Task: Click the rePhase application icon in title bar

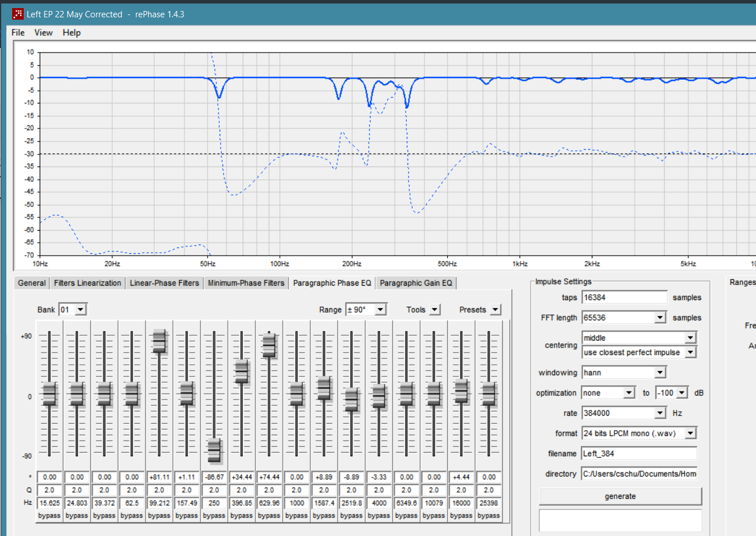Action: pos(17,13)
